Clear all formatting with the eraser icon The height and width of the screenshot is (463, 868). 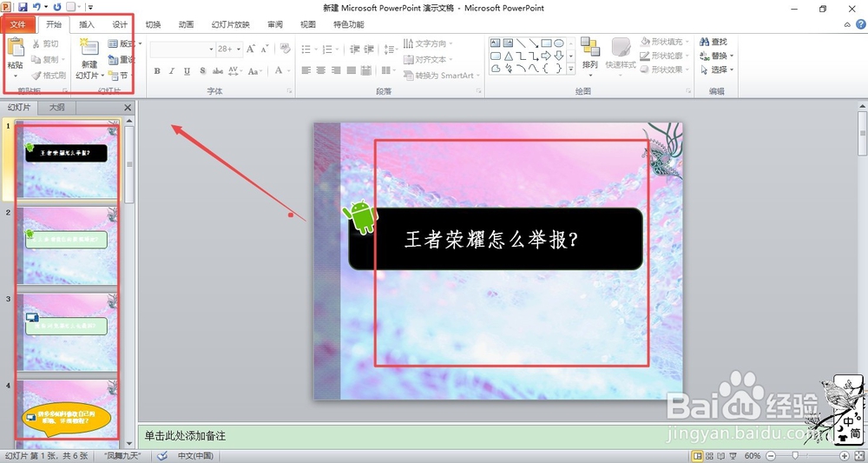[286, 50]
